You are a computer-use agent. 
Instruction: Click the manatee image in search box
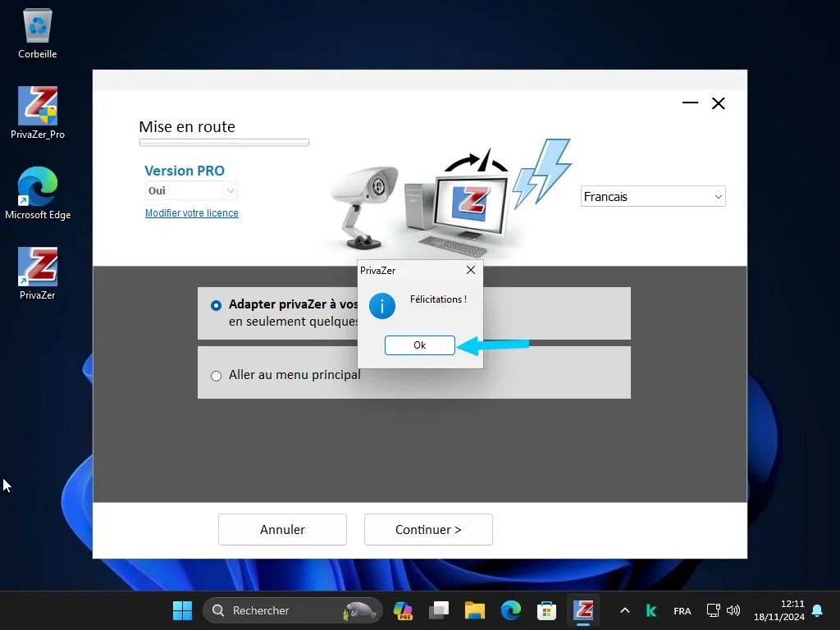pos(359,610)
